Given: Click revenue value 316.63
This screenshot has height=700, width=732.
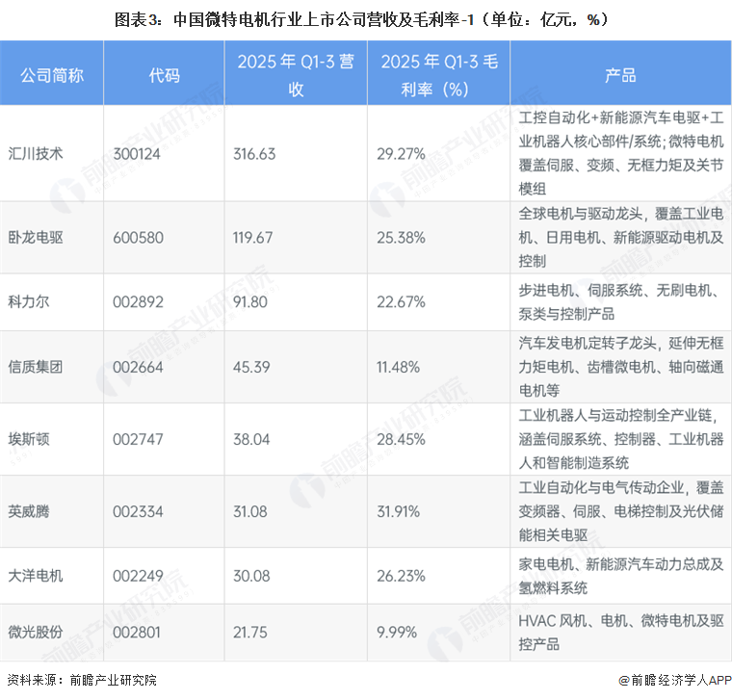Looking at the screenshot, I should click(x=254, y=153).
